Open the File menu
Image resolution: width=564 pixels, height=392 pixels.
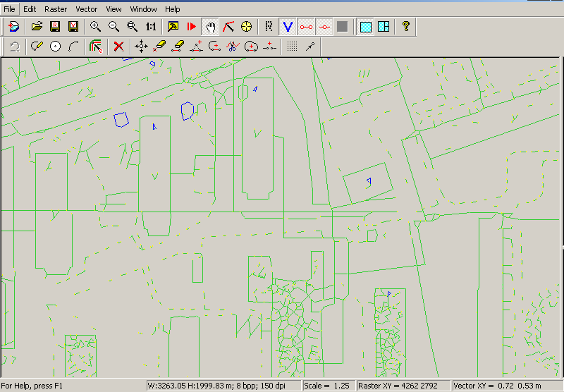pos(9,9)
